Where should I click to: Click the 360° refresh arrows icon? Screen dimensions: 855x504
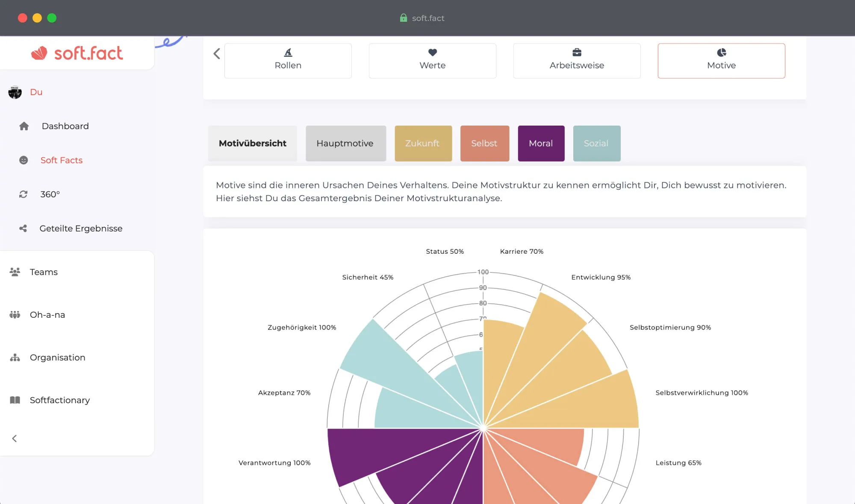point(24,194)
